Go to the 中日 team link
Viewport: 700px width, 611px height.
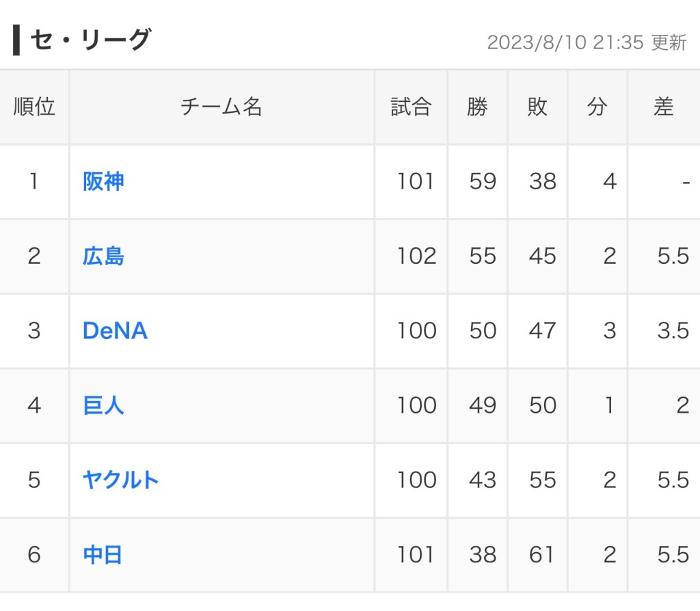103,554
